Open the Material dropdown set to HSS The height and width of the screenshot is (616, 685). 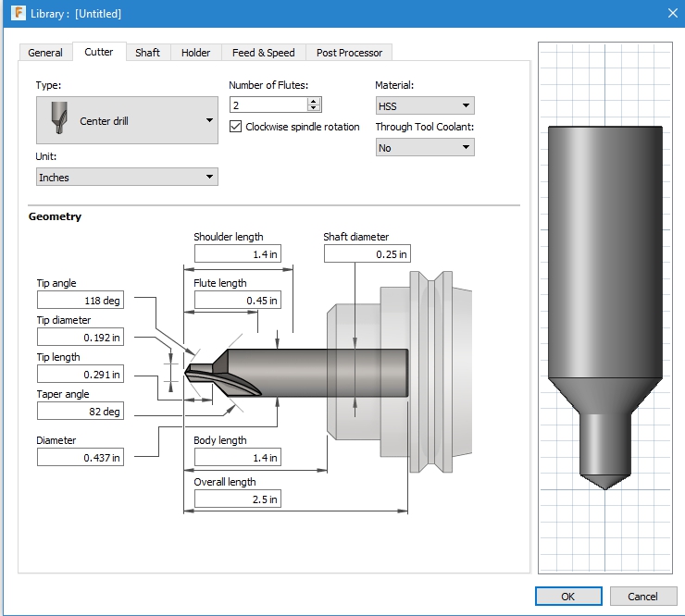[425, 106]
